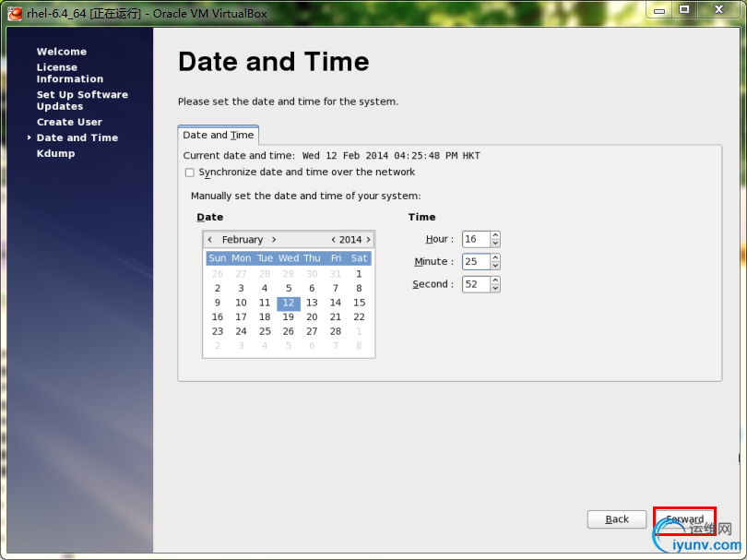The height and width of the screenshot is (560, 747).
Task: Select February 15 in the calendar
Action: [359, 303]
